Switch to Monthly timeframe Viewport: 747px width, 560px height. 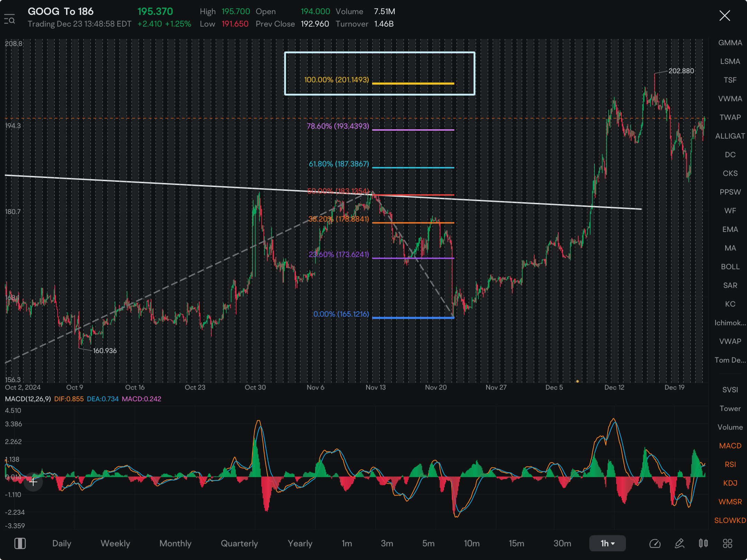pyautogui.click(x=175, y=543)
